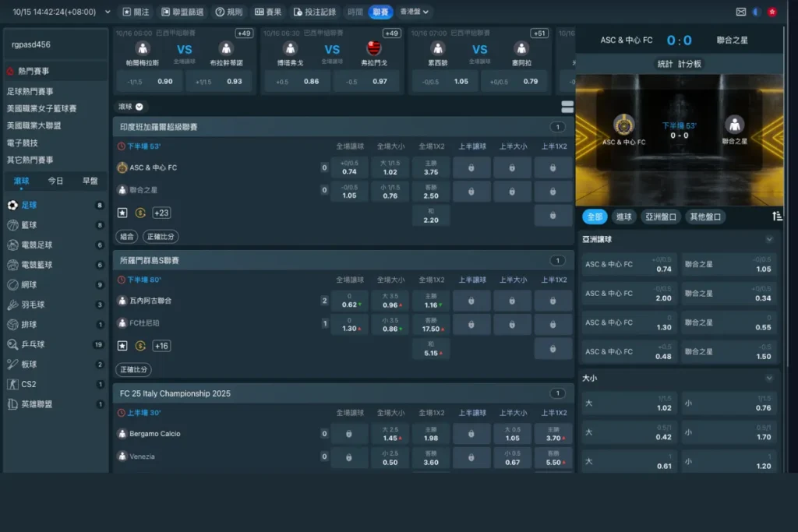Click the sort icon beside 其他盤口
Screen dimensions: 798x532
point(777,217)
